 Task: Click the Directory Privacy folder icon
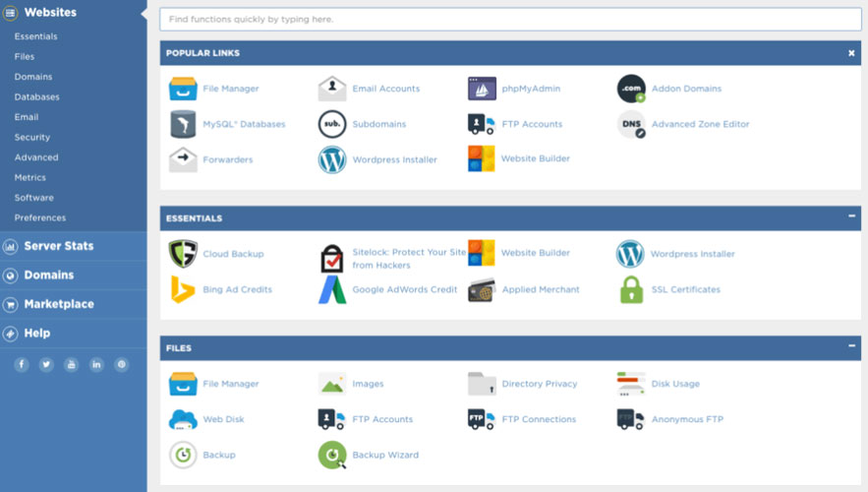[x=482, y=384]
